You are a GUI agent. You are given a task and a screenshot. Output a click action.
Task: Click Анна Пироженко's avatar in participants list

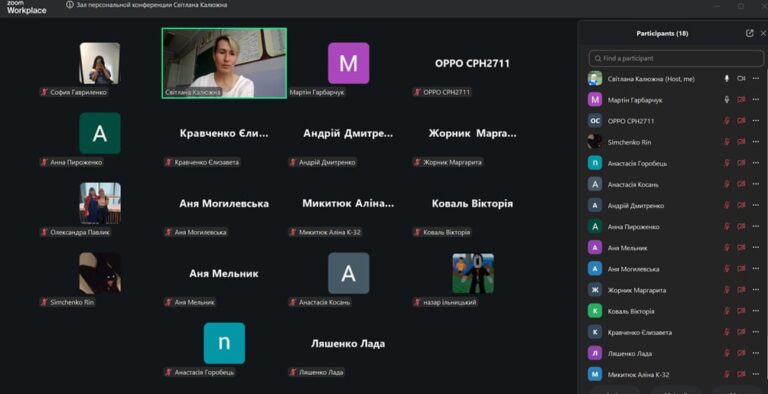click(x=595, y=226)
